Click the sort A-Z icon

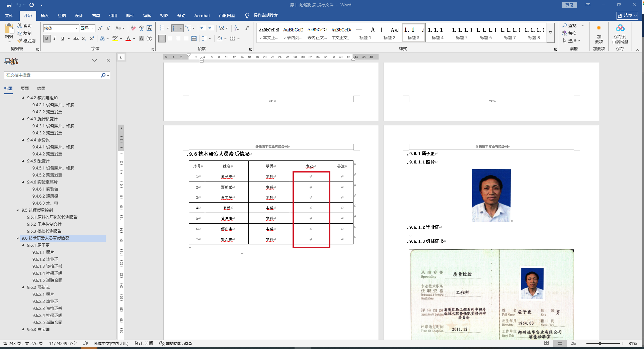[237, 28]
